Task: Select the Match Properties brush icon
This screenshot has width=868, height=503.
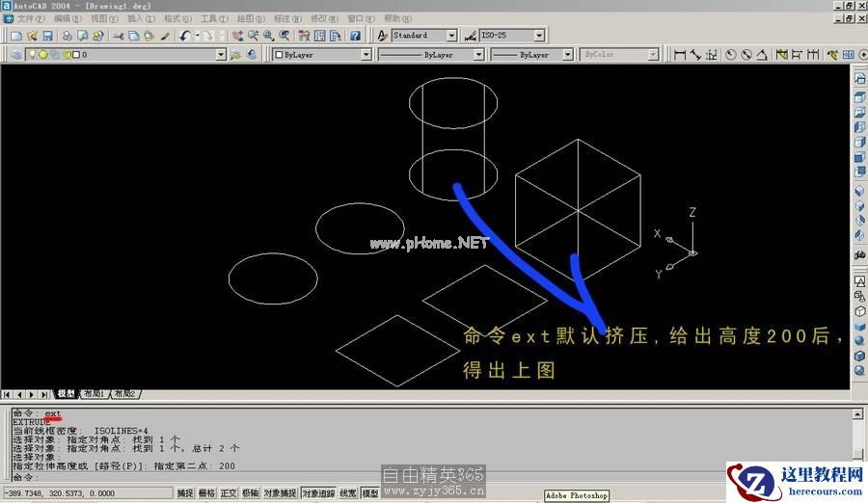Action: pyautogui.click(x=165, y=36)
